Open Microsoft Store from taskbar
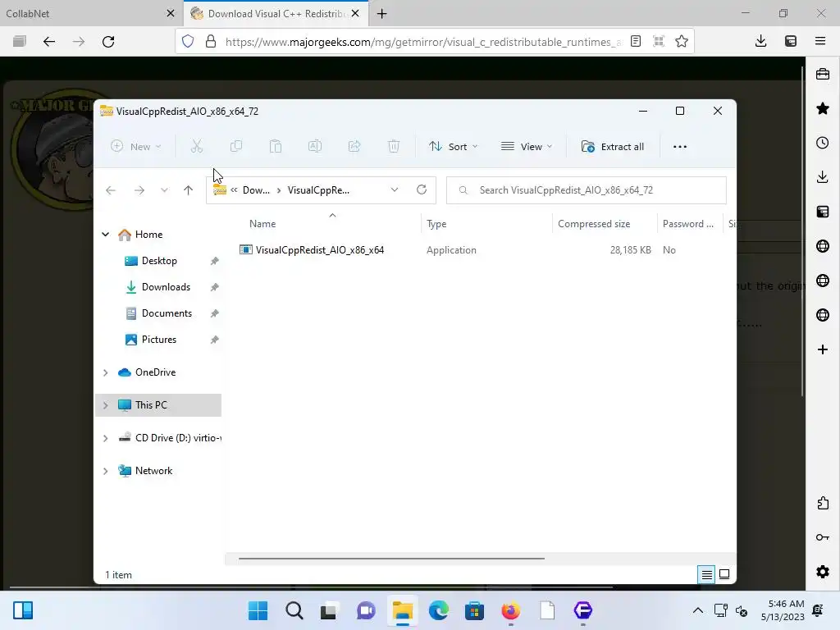 click(474, 610)
